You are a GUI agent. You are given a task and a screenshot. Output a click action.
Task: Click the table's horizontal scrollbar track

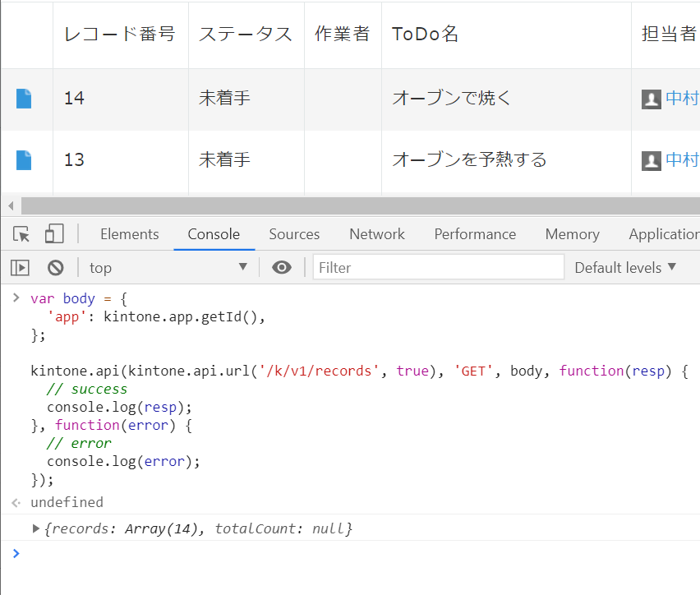[360, 206]
